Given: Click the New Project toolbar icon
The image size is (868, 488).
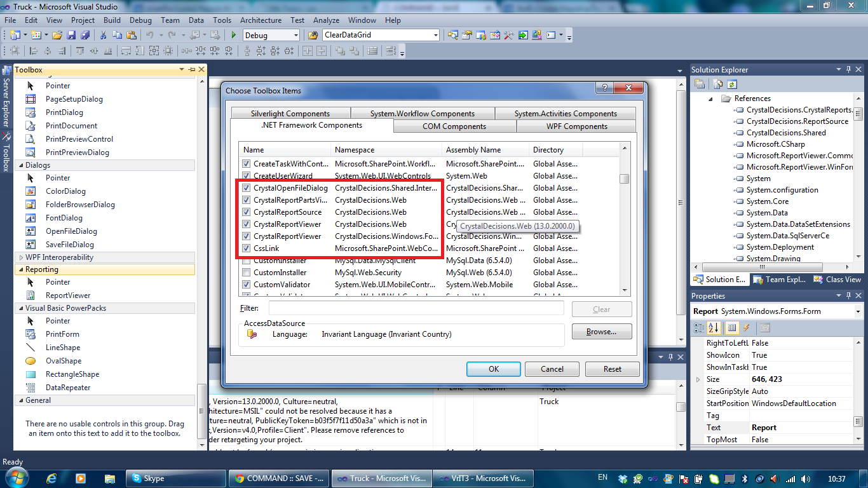Looking at the screenshot, I should pos(15,35).
